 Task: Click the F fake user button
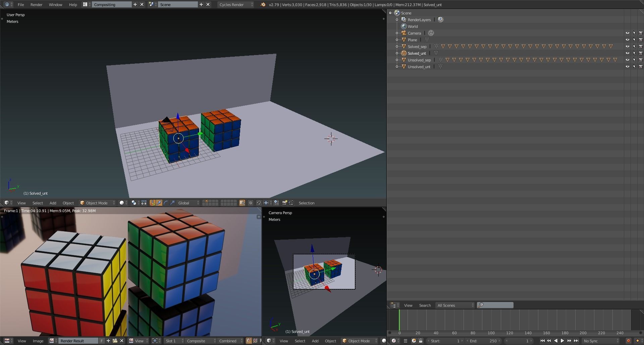point(102,341)
